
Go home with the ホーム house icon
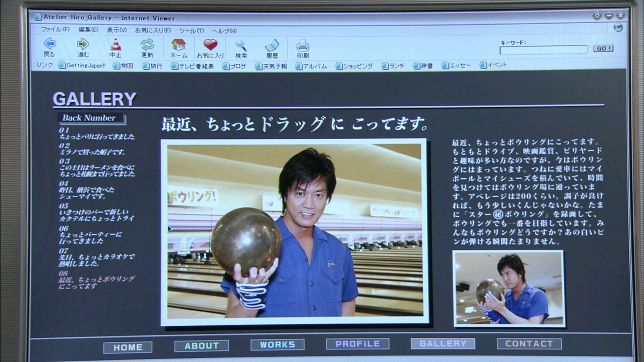[178, 44]
